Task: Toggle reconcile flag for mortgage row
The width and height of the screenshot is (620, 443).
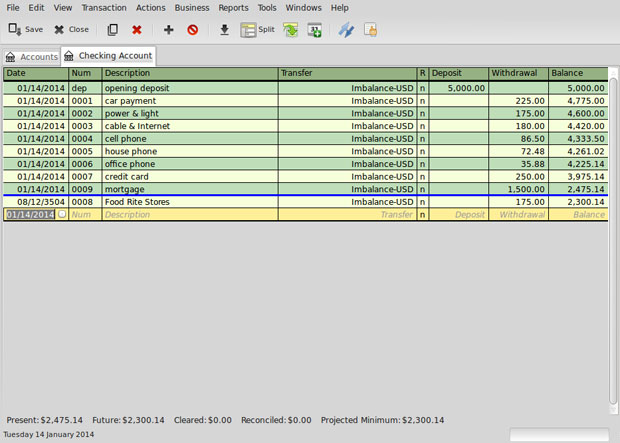Action: pos(423,189)
